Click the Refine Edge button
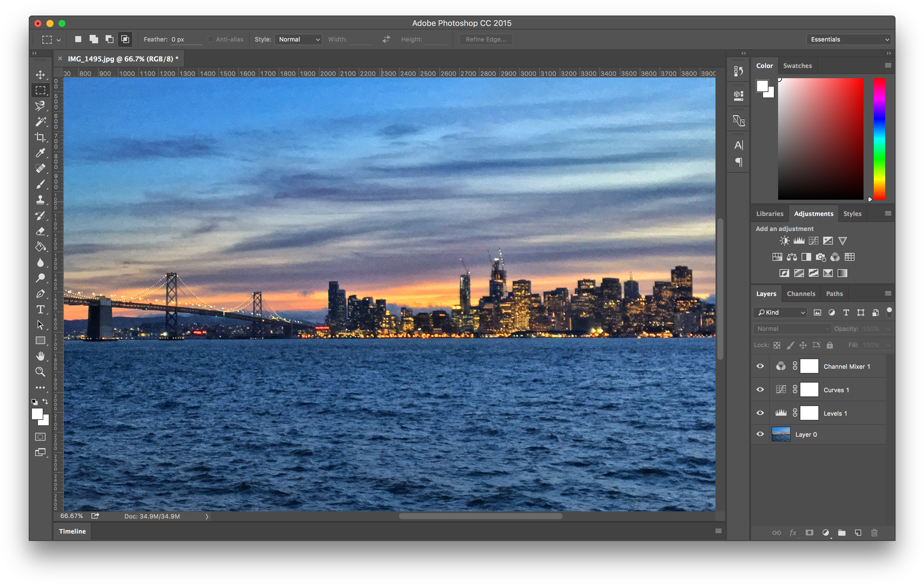This screenshot has height=585, width=924. pyautogui.click(x=486, y=39)
